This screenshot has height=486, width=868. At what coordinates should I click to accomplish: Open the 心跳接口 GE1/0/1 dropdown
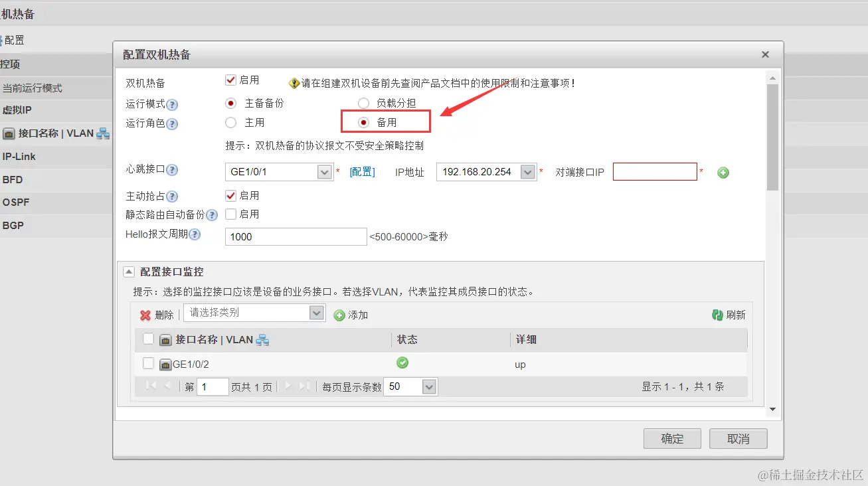(x=325, y=172)
